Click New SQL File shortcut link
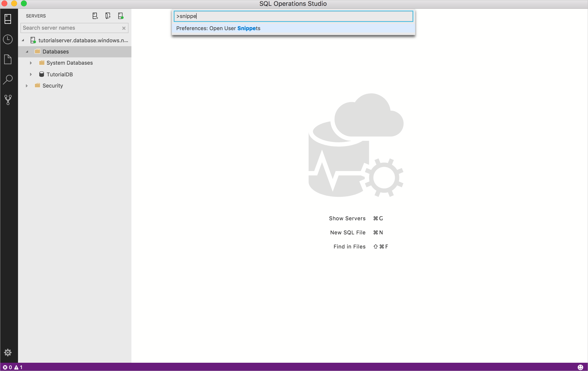 pyautogui.click(x=348, y=232)
